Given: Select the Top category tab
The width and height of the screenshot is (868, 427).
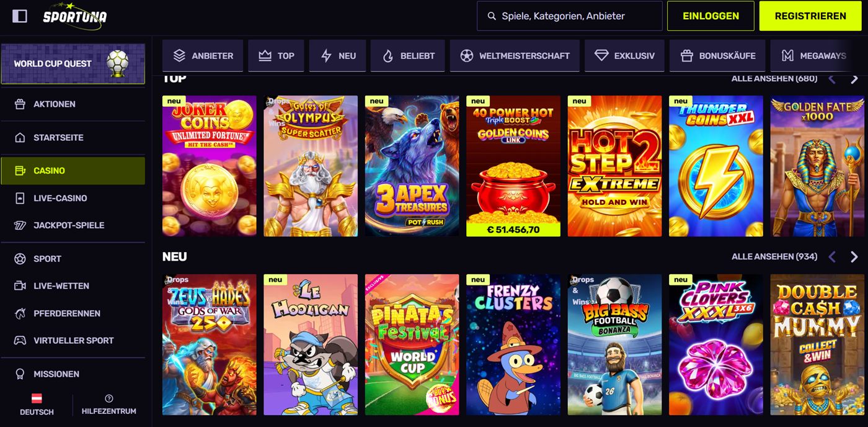Looking at the screenshot, I should (x=276, y=56).
